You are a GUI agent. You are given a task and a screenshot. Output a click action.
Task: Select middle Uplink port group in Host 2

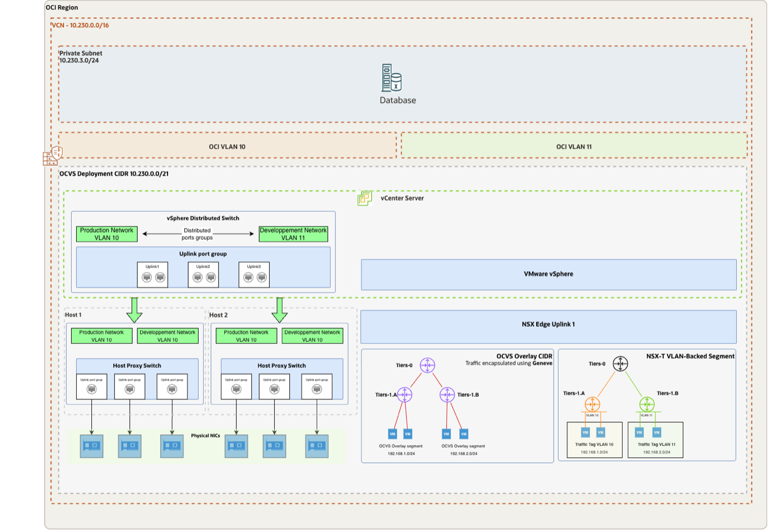click(274, 386)
